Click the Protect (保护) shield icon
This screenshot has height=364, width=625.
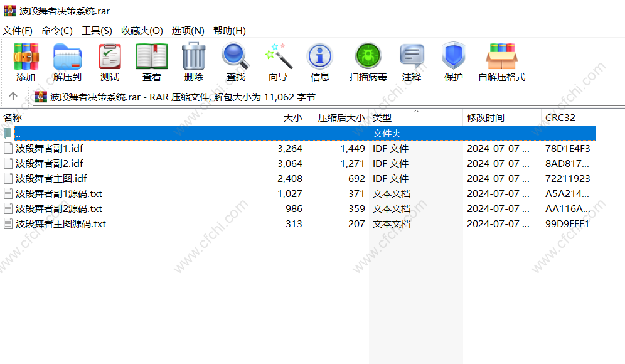(x=454, y=56)
